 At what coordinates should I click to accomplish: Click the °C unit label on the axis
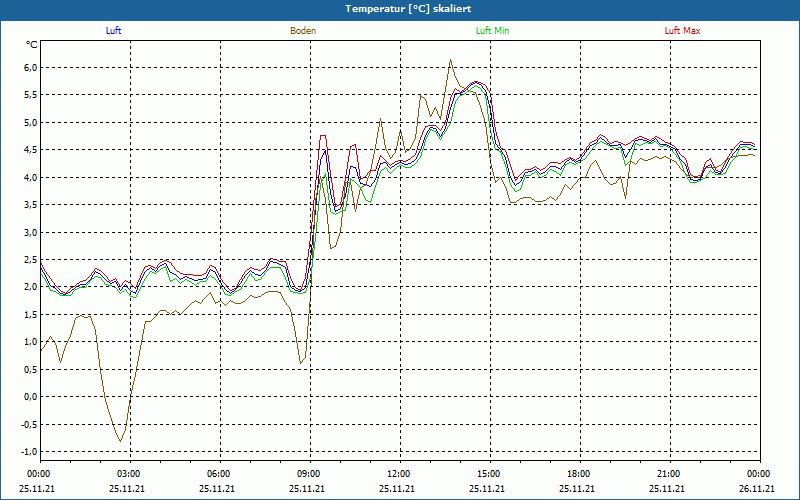coord(32,45)
